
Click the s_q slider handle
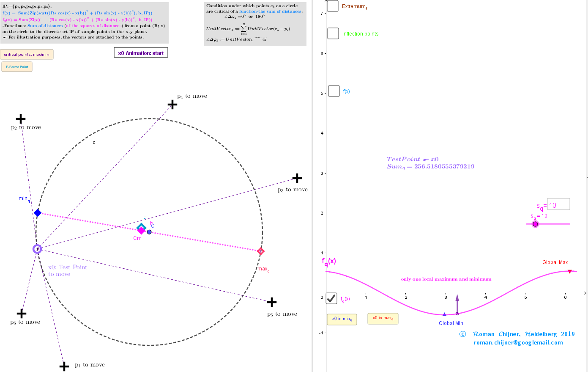pos(535,224)
